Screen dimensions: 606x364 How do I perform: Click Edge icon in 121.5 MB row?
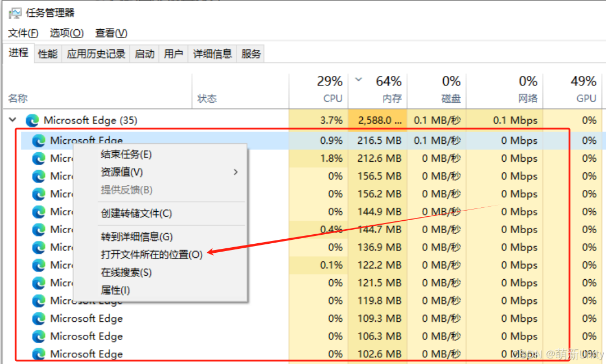(39, 283)
